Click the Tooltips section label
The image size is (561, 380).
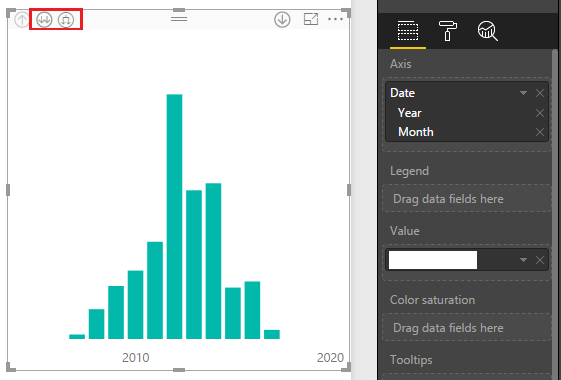[411, 360]
